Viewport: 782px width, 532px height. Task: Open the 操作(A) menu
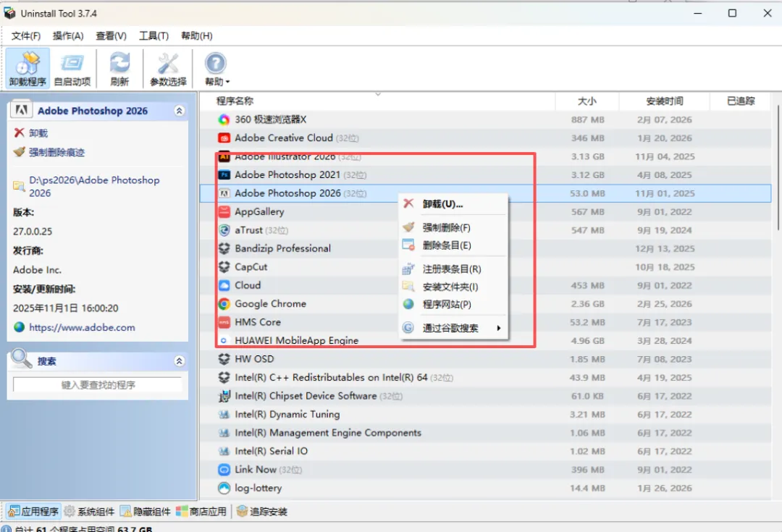68,36
